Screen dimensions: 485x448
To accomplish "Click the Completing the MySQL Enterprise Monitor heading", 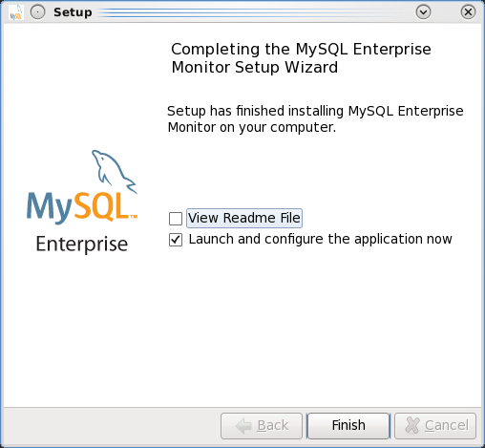I will [301, 58].
